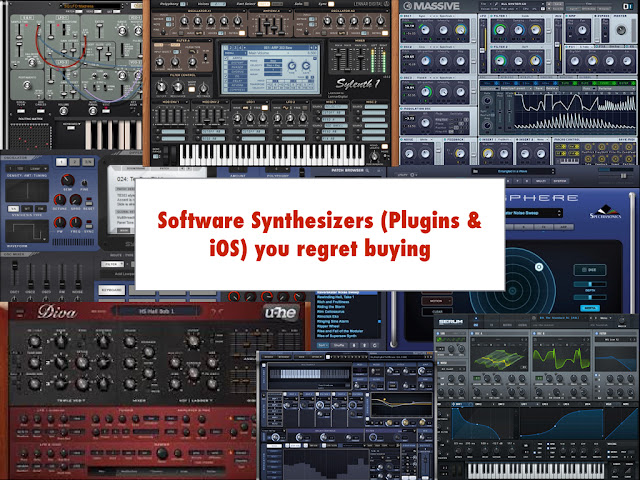Click the Shuffle button in patch browser
The width and height of the screenshot is (640, 480).
[x=339, y=345]
